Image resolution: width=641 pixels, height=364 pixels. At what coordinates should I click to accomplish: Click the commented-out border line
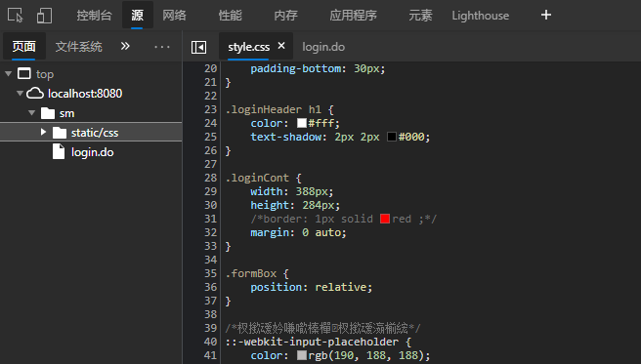[344, 219]
